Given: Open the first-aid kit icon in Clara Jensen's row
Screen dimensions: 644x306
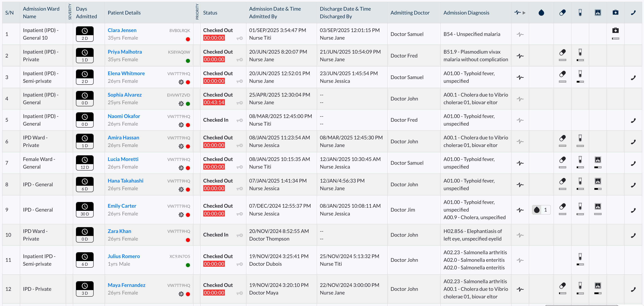Looking at the screenshot, I should point(615,31).
